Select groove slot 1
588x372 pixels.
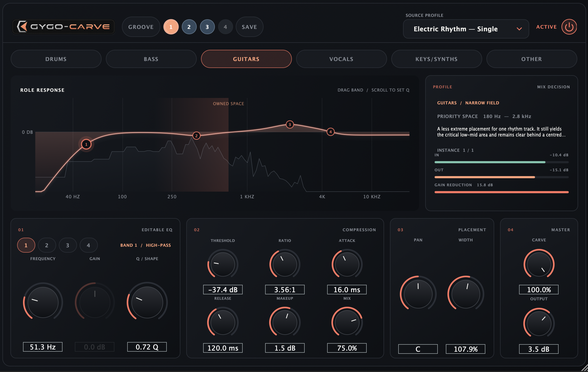click(x=171, y=27)
